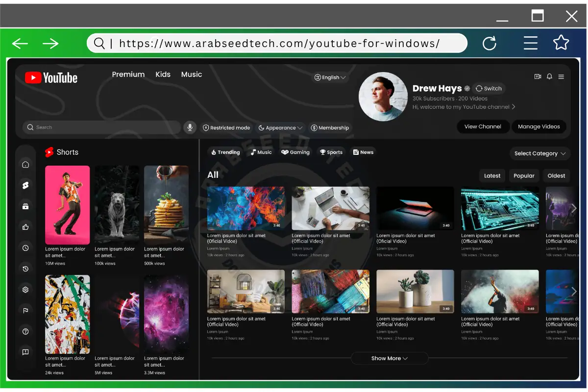Enable Restricted mode

(x=226, y=127)
